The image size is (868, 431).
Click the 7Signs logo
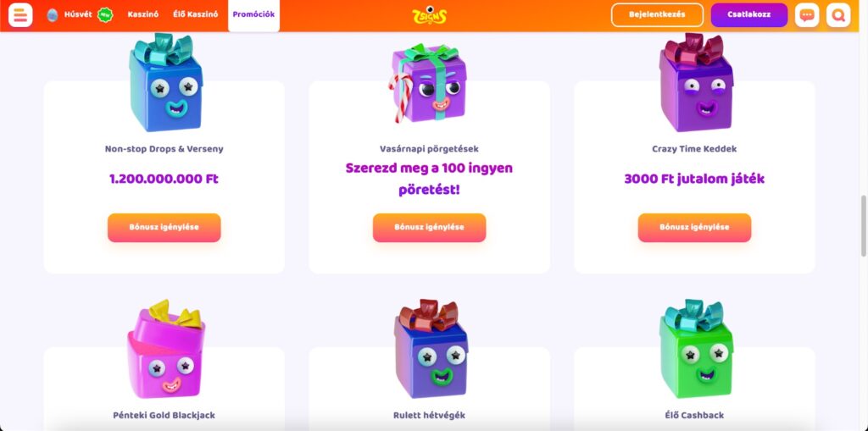click(430, 15)
